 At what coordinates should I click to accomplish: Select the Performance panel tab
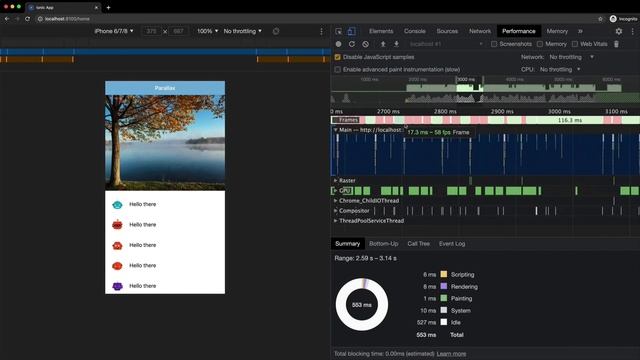coord(519,31)
